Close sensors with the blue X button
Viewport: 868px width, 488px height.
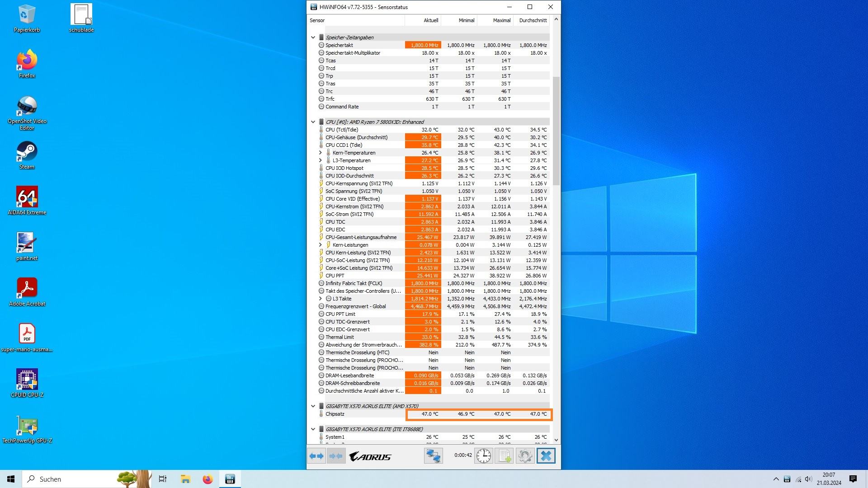[x=546, y=456]
